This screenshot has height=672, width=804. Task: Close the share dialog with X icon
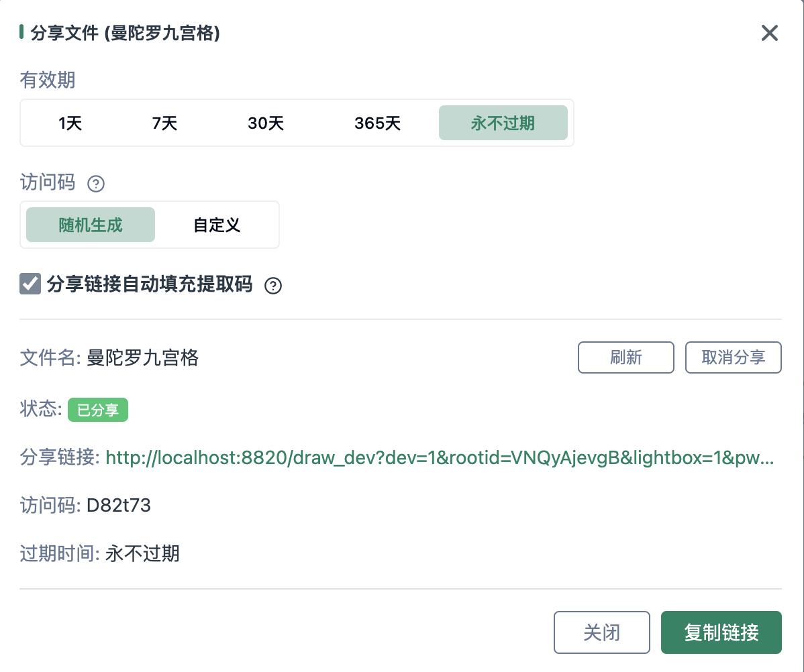tap(769, 33)
